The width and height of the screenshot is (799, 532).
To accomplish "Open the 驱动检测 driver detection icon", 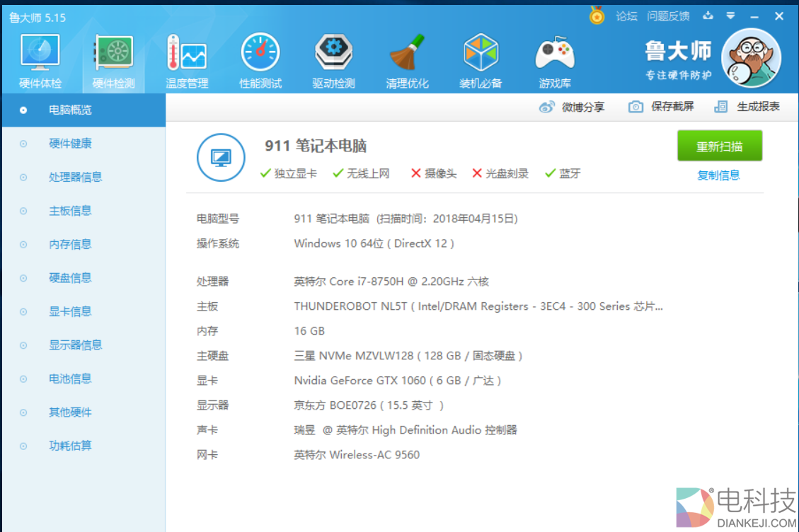I will click(x=333, y=54).
